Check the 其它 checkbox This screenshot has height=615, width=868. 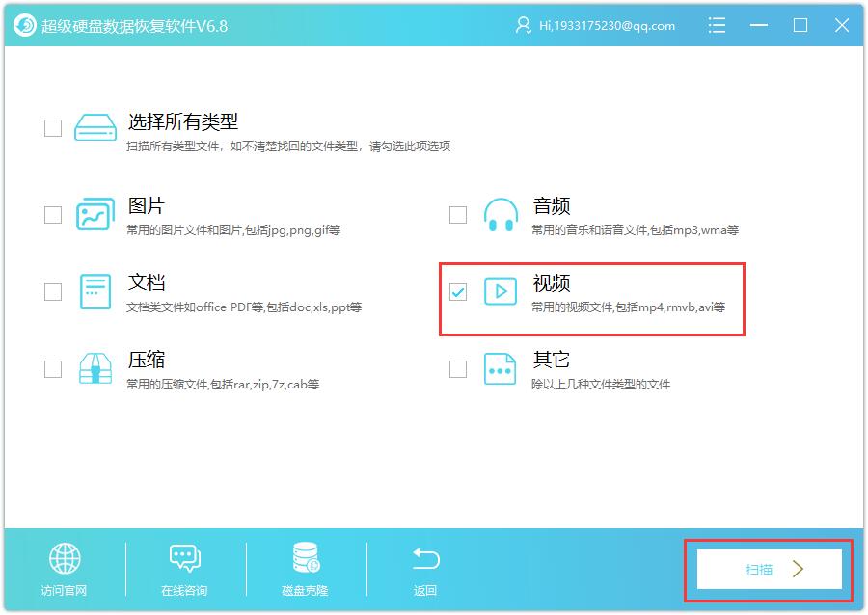coord(458,369)
